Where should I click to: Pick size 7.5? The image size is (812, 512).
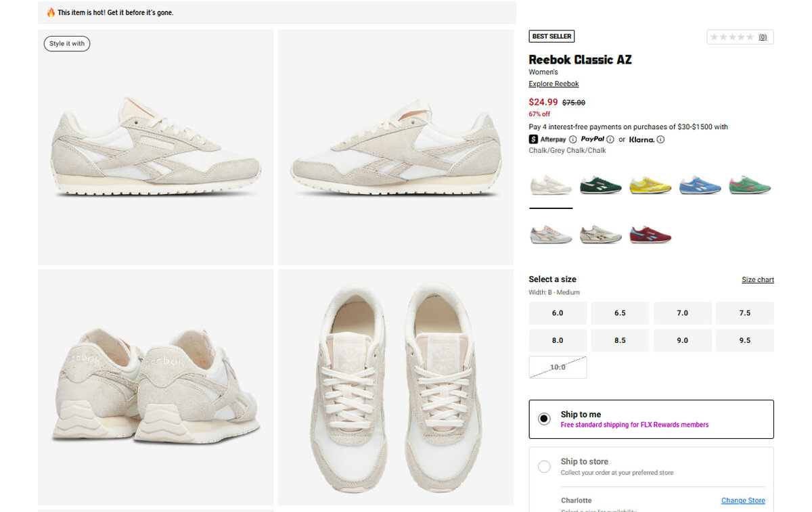(744, 313)
